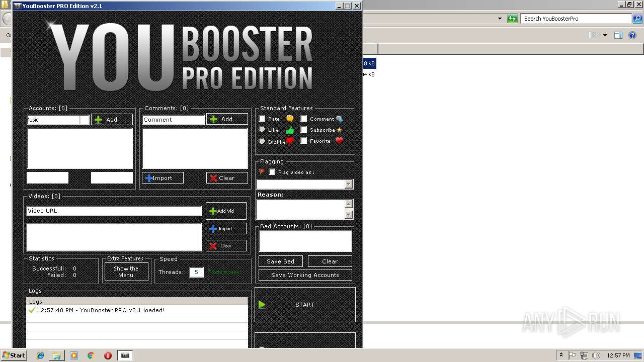Click the Reason text area
Screen dimensions: 644x362
pos(300,210)
